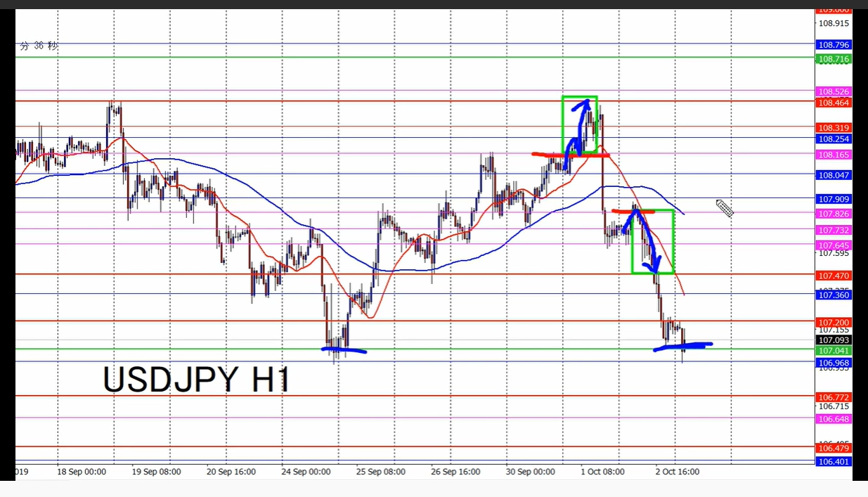
Task: Select the magenta 108.526 price label
Action: click(x=833, y=91)
